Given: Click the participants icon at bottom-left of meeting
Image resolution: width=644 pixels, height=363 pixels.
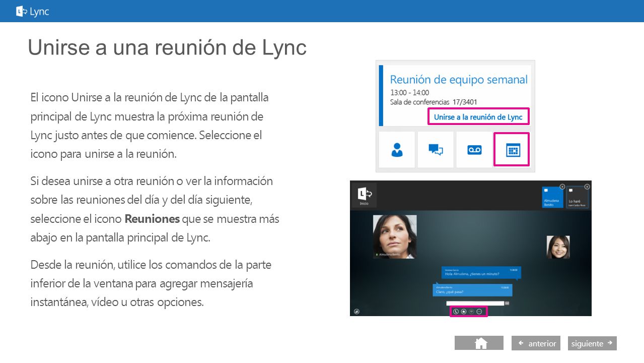Looking at the screenshot, I should [356, 312].
